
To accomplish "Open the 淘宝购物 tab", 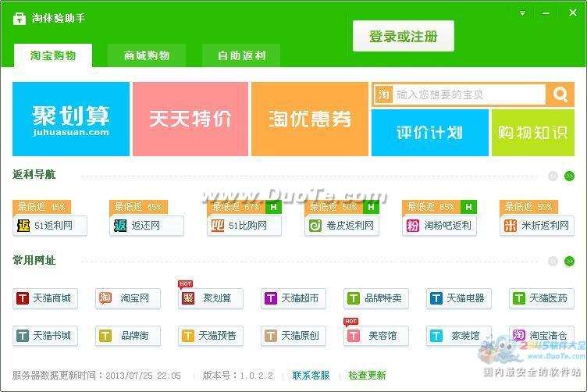I will (53, 55).
